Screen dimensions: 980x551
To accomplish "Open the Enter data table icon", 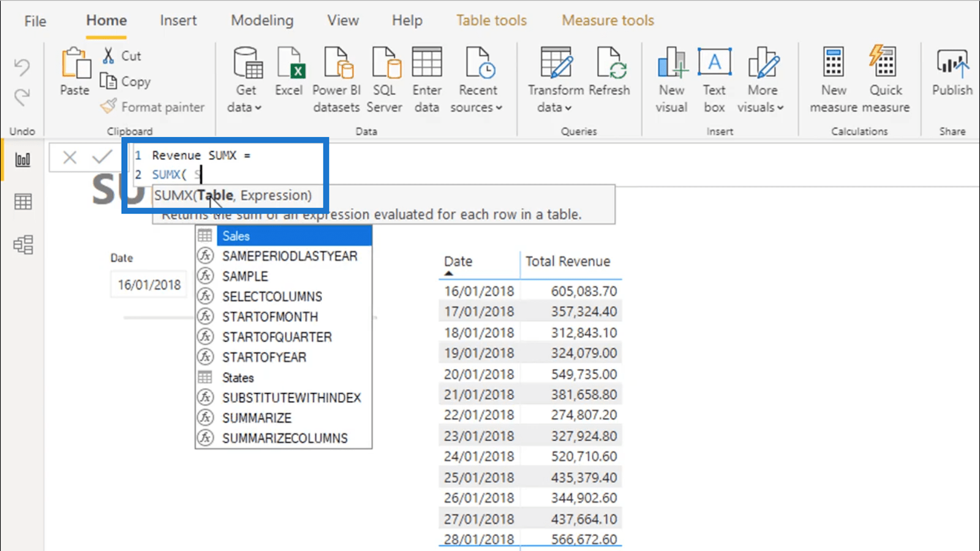I will coord(427,62).
